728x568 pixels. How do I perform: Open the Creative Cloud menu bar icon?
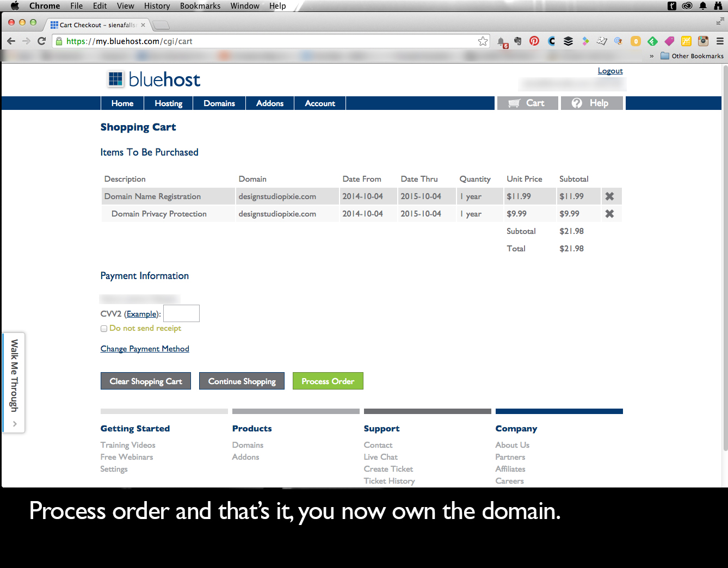pyautogui.click(x=687, y=6)
